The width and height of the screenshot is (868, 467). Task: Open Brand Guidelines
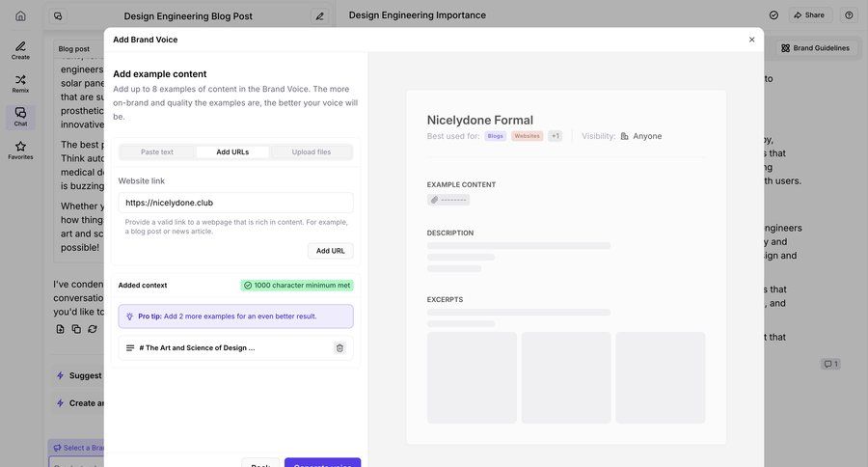tap(815, 48)
